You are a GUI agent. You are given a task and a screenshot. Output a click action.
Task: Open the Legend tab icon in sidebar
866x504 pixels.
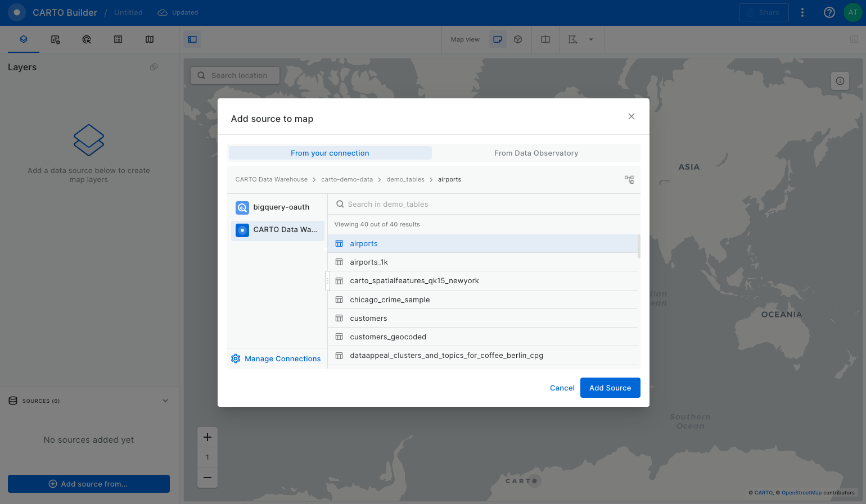pos(118,39)
